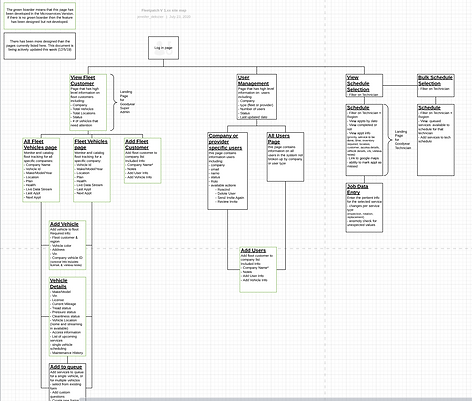Click the '- Review Invite' line
This screenshot has height=401, width=472.
[226, 202]
